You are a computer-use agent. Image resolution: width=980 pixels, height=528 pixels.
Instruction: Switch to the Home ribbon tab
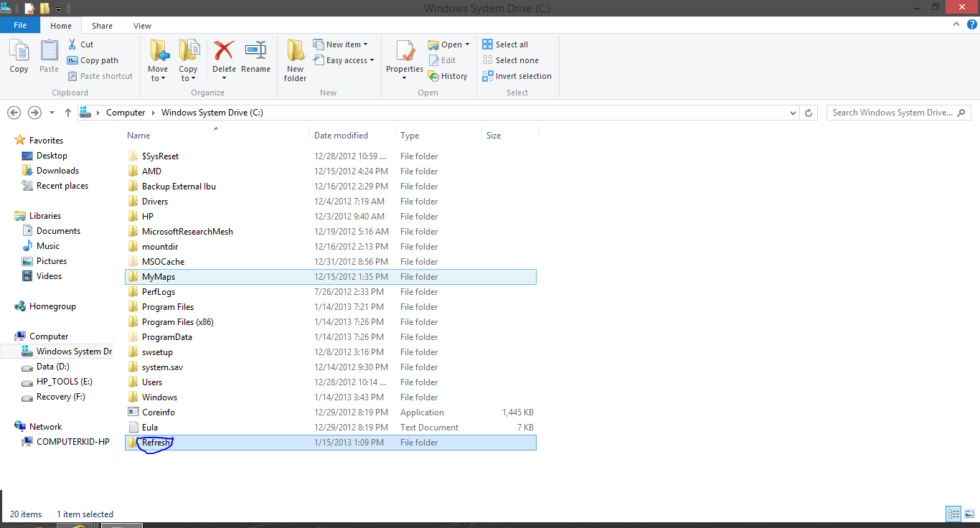(61, 26)
